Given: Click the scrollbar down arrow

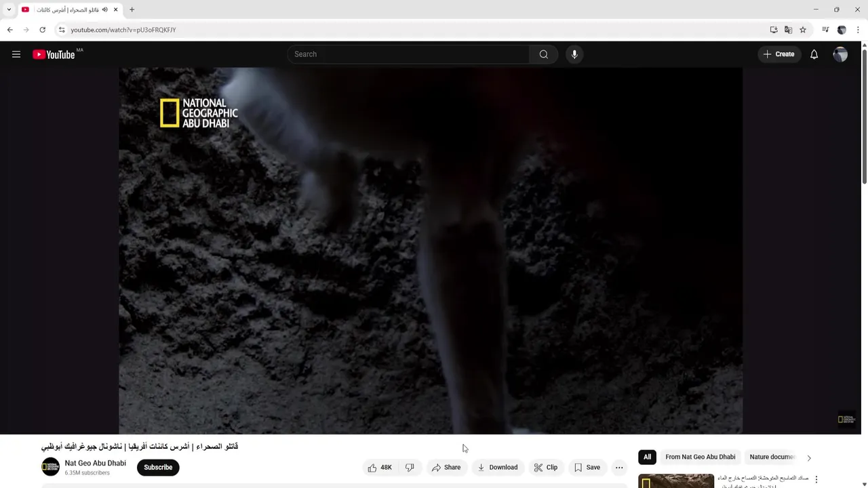Looking at the screenshot, I should point(864,484).
